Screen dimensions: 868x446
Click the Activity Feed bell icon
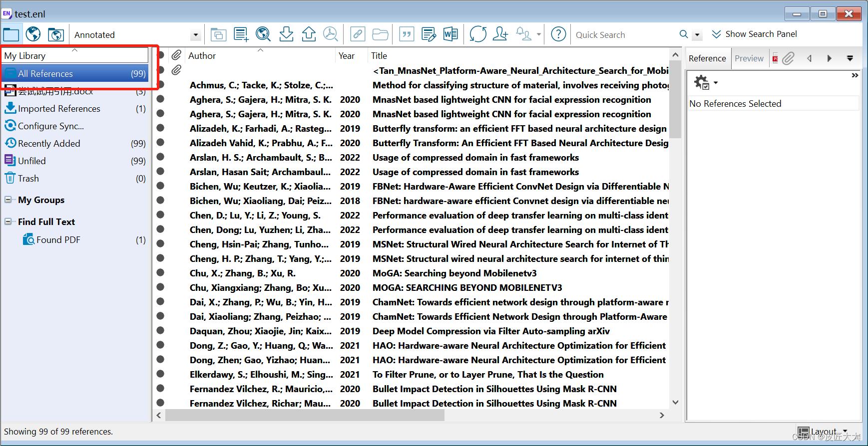[523, 34]
